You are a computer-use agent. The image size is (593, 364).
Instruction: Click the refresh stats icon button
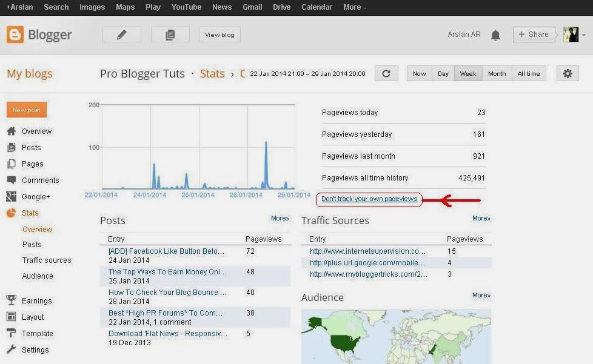pos(386,73)
